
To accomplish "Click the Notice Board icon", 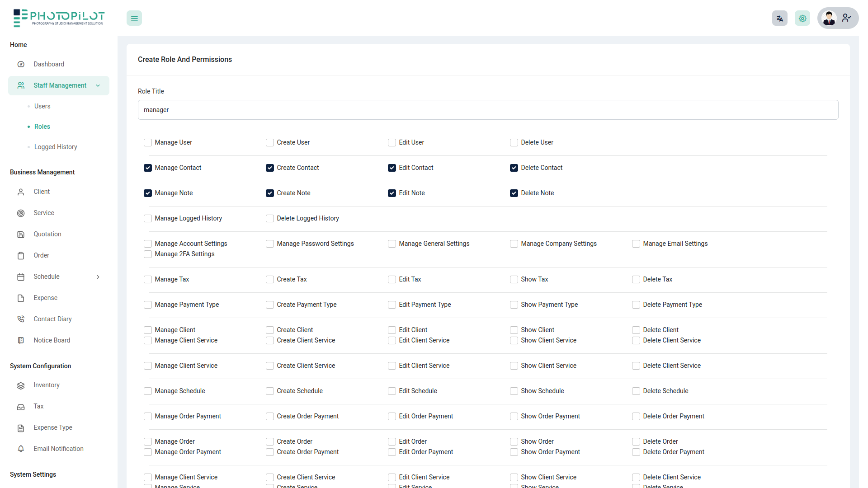I will [x=21, y=340].
